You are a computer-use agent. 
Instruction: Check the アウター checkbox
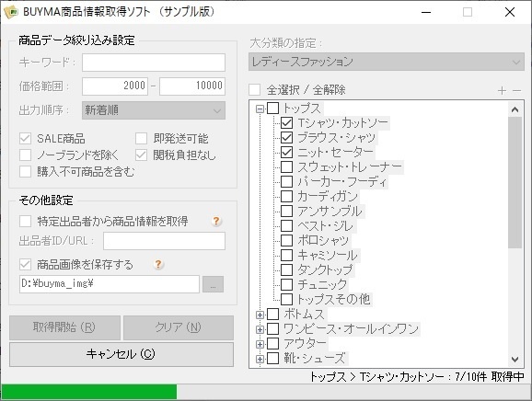[x=273, y=343]
